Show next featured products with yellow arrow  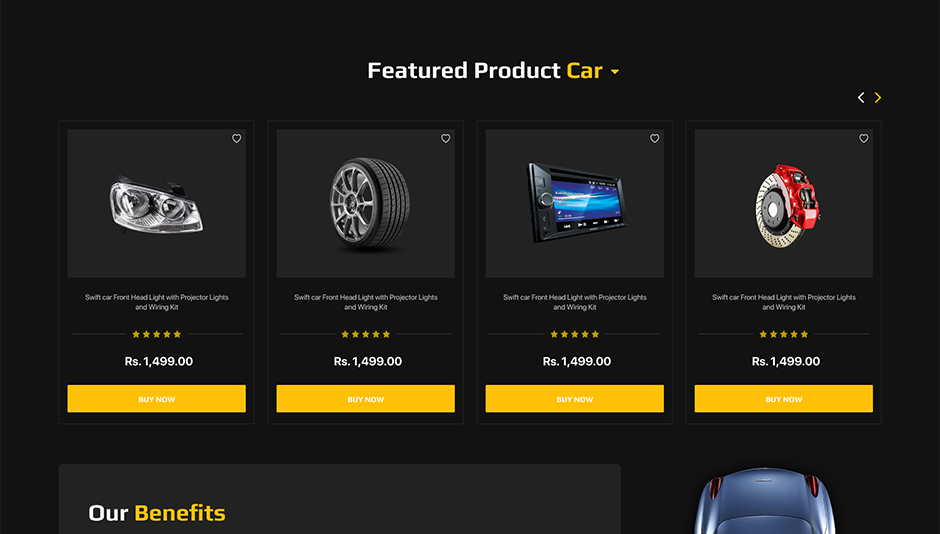pyautogui.click(x=878, y=98)
